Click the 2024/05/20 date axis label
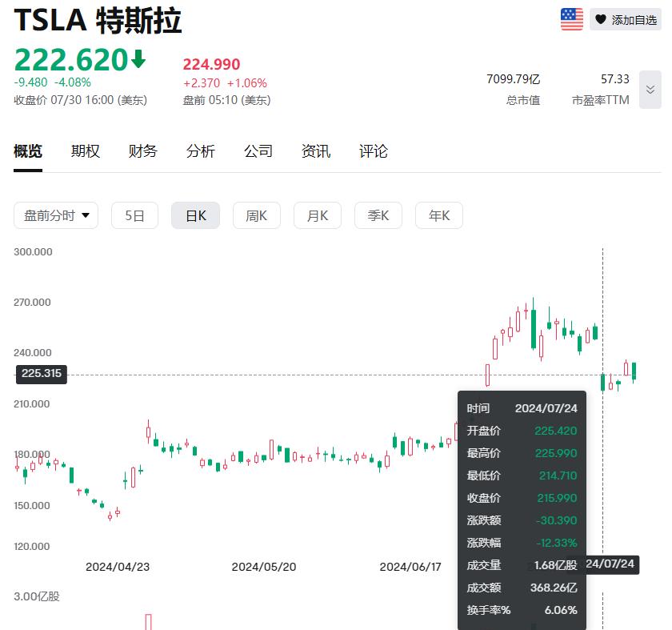Screen dimensions: 672x630 (263, 567)
